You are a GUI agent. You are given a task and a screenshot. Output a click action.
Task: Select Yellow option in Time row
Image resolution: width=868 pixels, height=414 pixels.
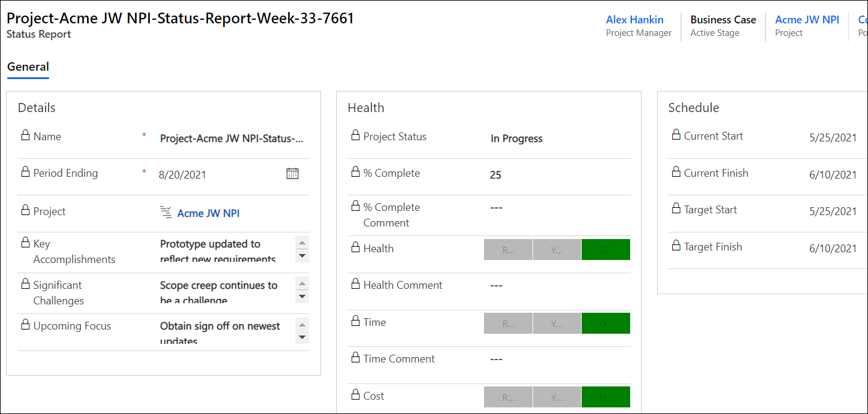[557, 324]
